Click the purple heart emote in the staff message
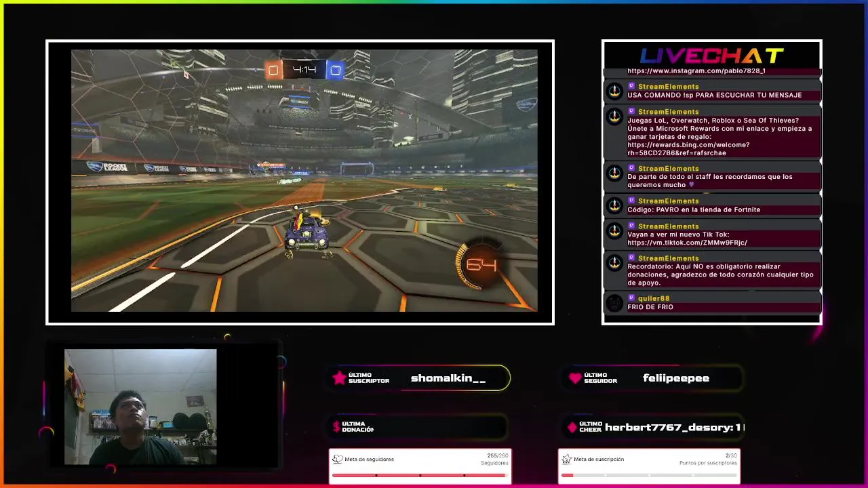 point(692,184)
